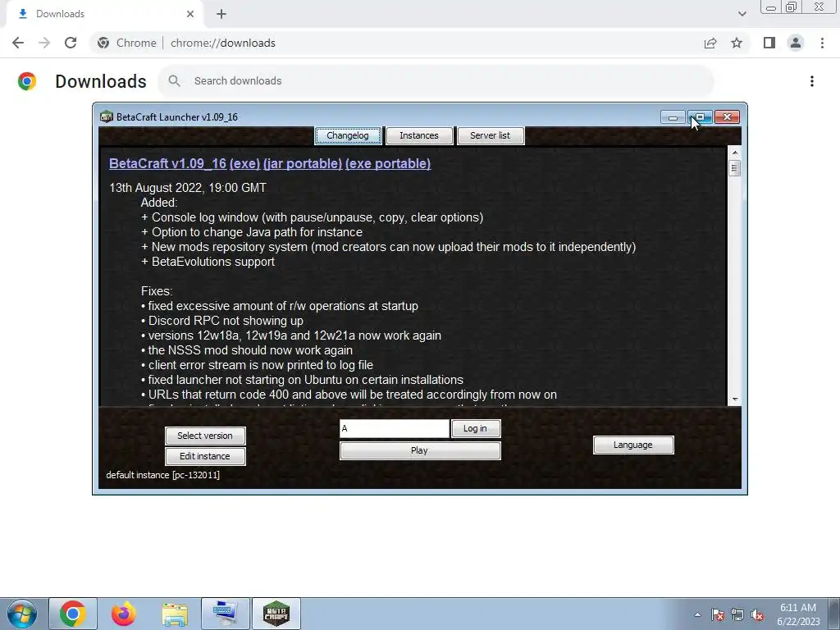The image size is (840, 630).
Task: Open the Language button
Action: 633,445
